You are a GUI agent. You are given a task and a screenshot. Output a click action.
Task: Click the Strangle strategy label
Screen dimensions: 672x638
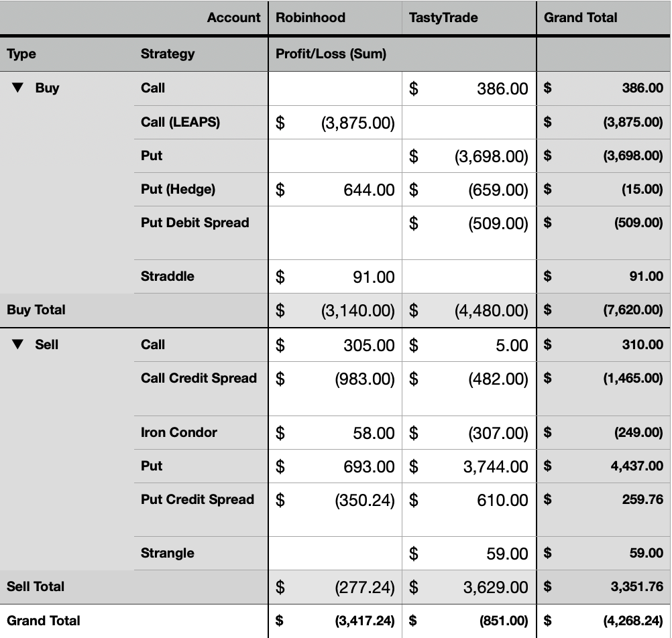click(x=167, y=553)
